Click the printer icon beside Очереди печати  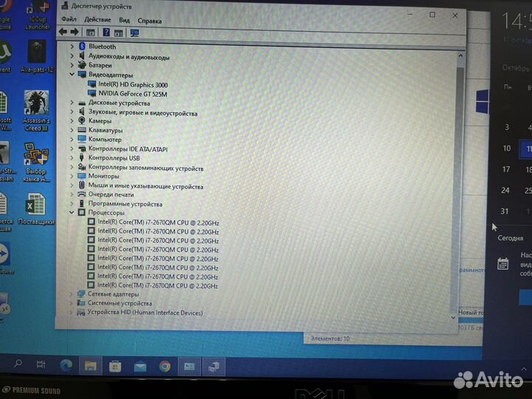coord(81,194)
